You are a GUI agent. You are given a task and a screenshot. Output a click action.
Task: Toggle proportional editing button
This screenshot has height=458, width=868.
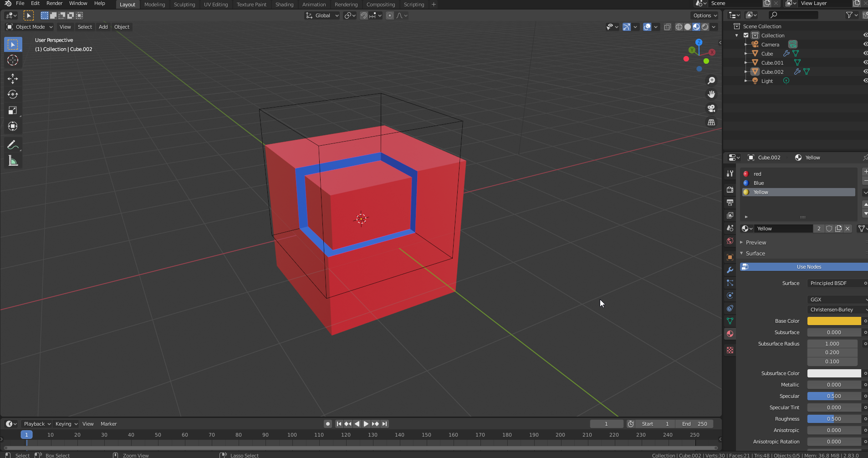390,15
